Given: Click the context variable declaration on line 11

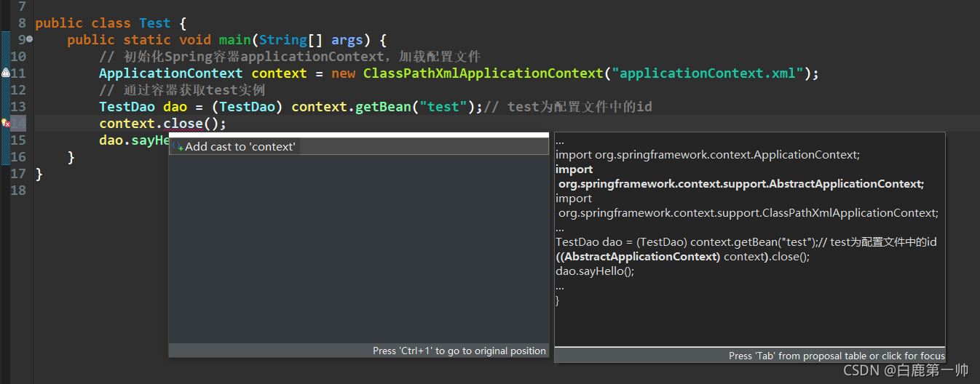Looking at the screenshot, I should pos(279,73).
